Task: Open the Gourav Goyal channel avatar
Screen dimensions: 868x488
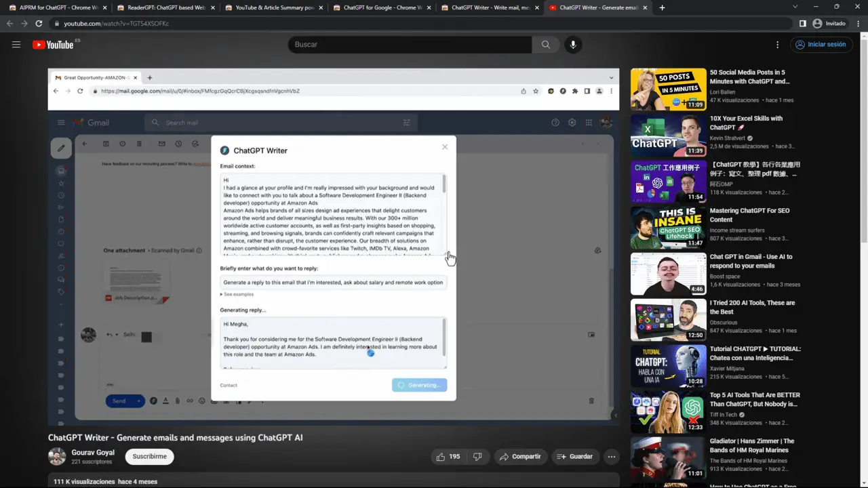Action: click(x=57, y=456)
